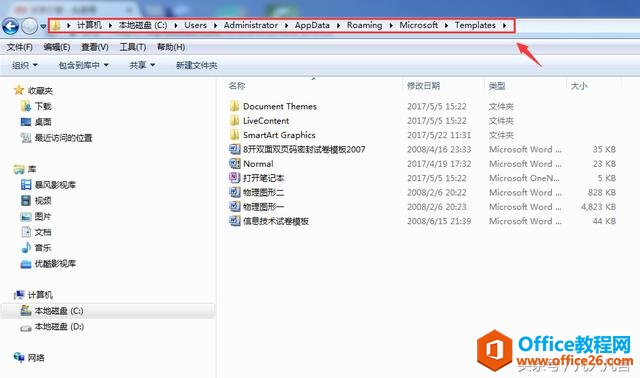
Task: Click the 桌面 icon in sidebar
Action: coord(26,122)
